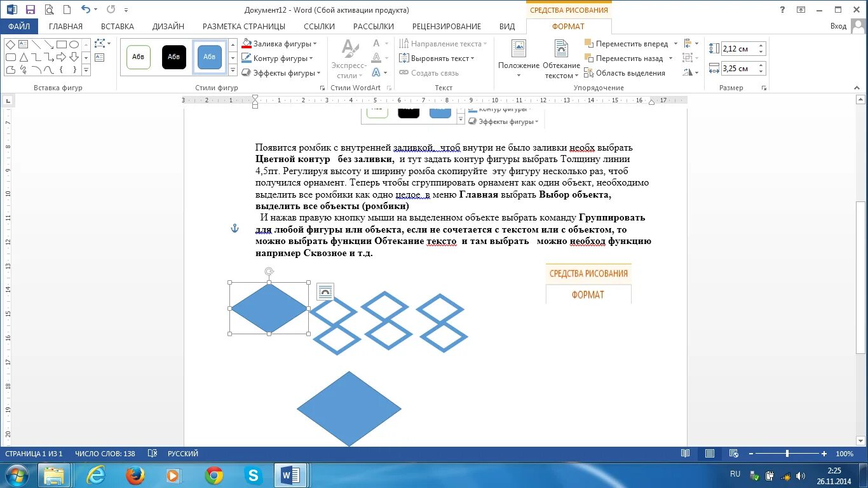Screen dimensions: 868x488
Task: Open Контур фигуры dropdown
Action: 278,58
